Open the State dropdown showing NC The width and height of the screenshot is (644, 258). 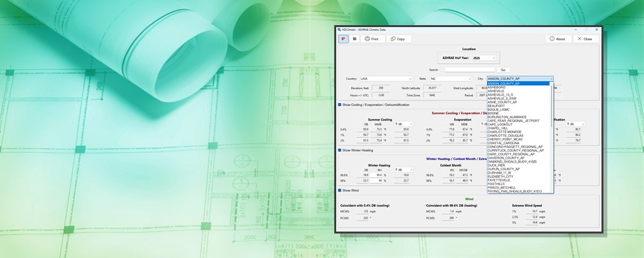pos(451,79)
